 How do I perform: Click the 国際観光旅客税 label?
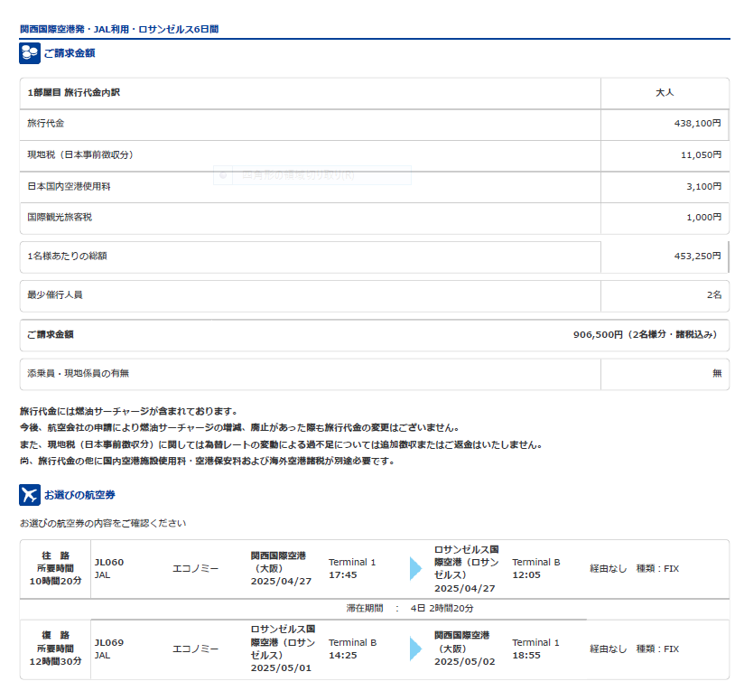point(60,218)
